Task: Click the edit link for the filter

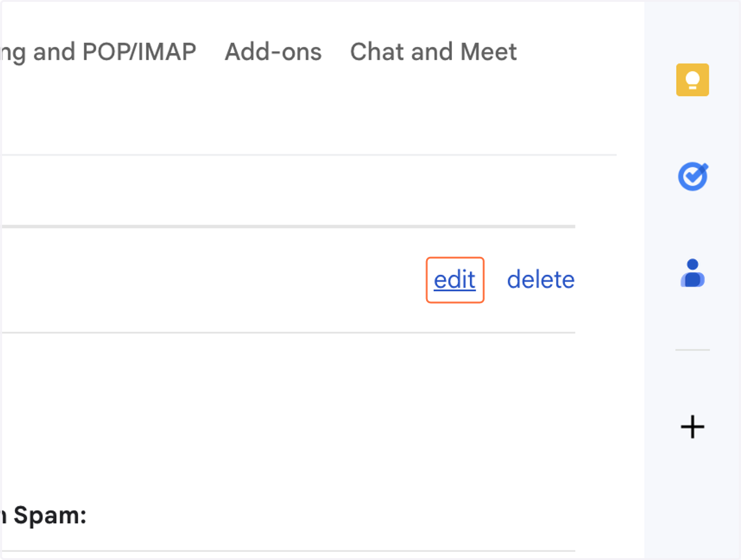Action: coord(455,280)
